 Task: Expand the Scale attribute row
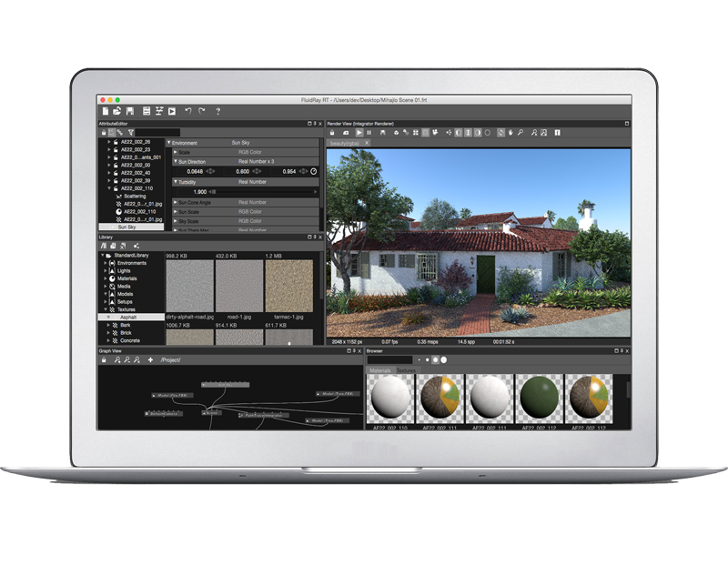176,152
